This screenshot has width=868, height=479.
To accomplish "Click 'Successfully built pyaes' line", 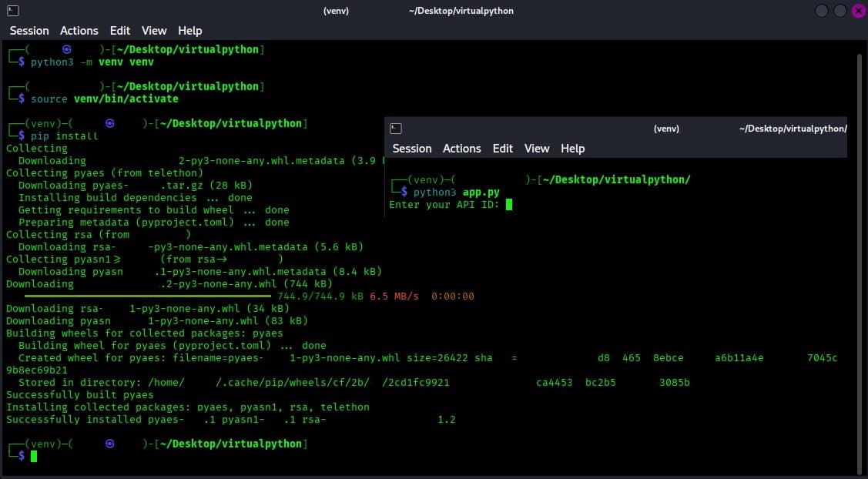I will pyautogui.click(x=80, y=395).
